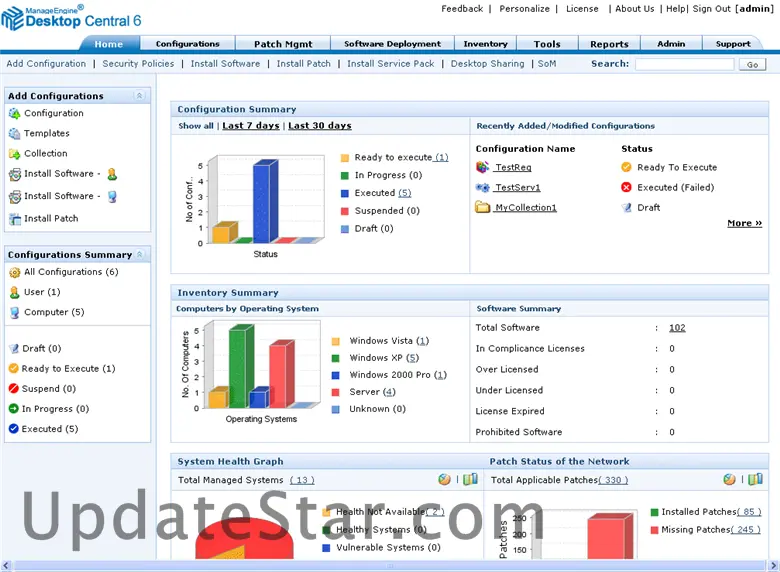Viewport: 780px width, 572px height.
Task: Click the right arrow of the horizontal scrollbar
Action: pos(774,566)
